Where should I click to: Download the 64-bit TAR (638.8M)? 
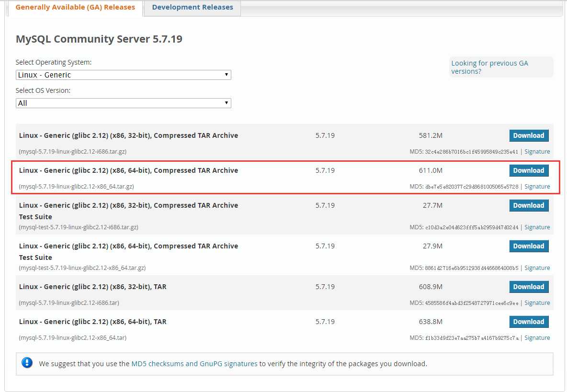tap(529, 322)
